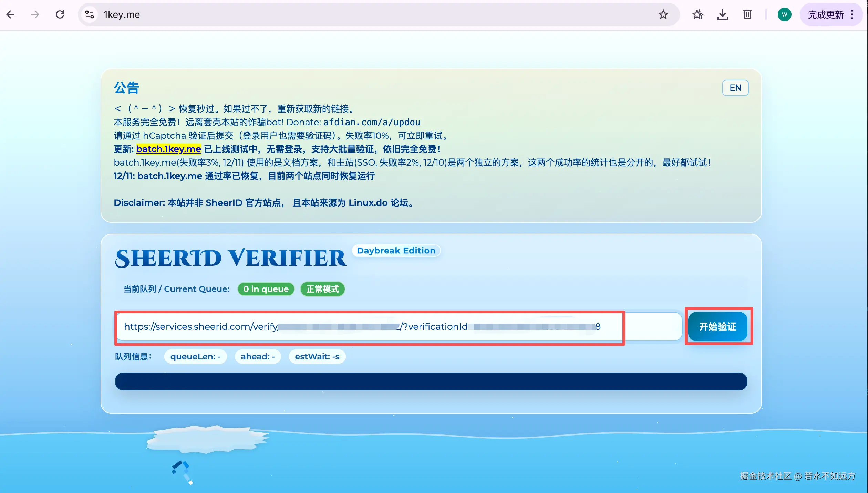The width and height of the screenshot is (868, 493).
Task: Click the 正常模式 mode badge
Action: point(322,289)
